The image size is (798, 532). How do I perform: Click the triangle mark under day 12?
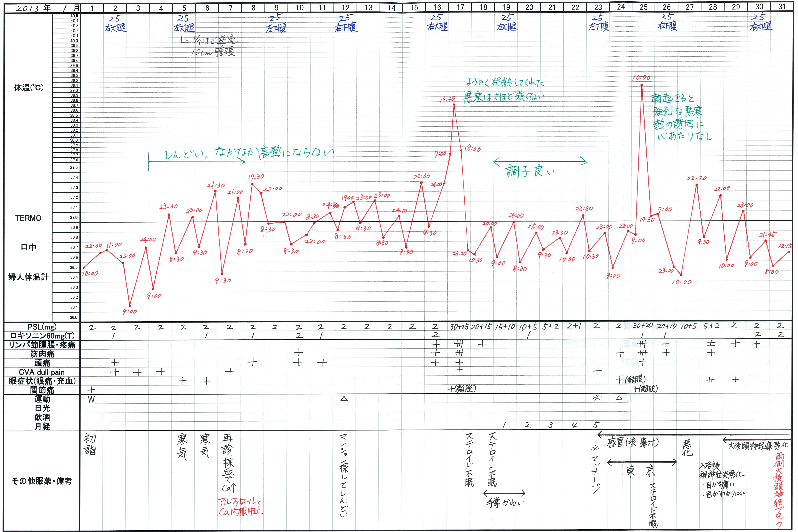coord(344,399)
